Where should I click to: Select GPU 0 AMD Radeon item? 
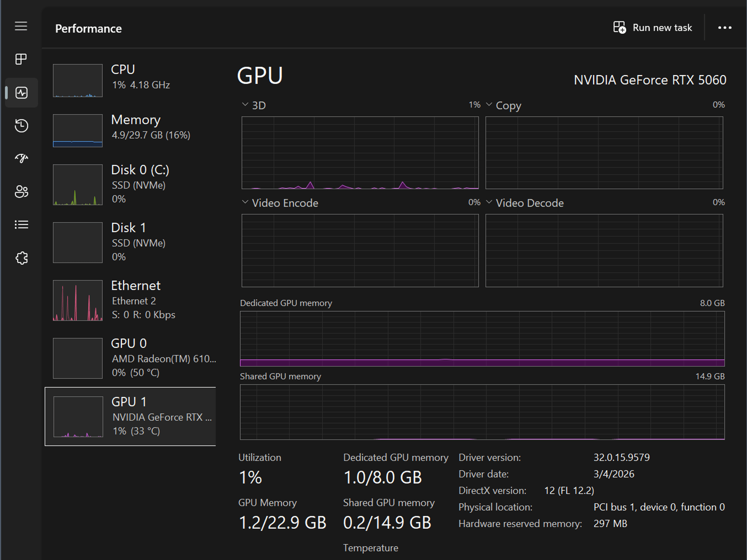point(130,358)
